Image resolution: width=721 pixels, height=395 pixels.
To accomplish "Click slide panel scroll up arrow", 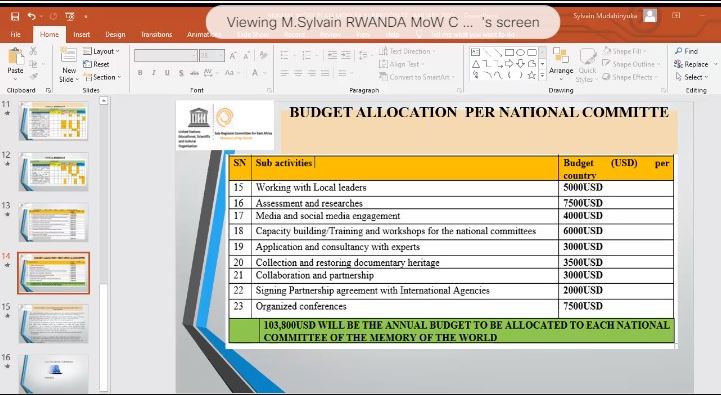I will click(x=103, y=100).
